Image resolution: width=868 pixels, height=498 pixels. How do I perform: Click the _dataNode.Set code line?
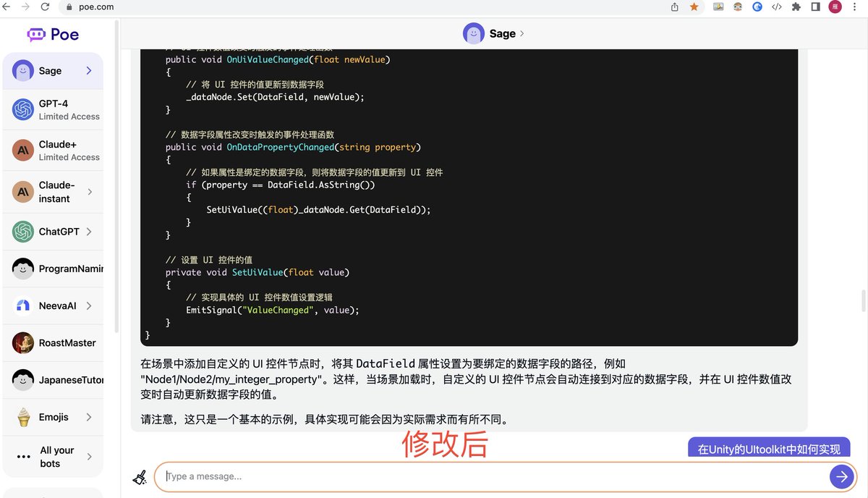point(276,97)
